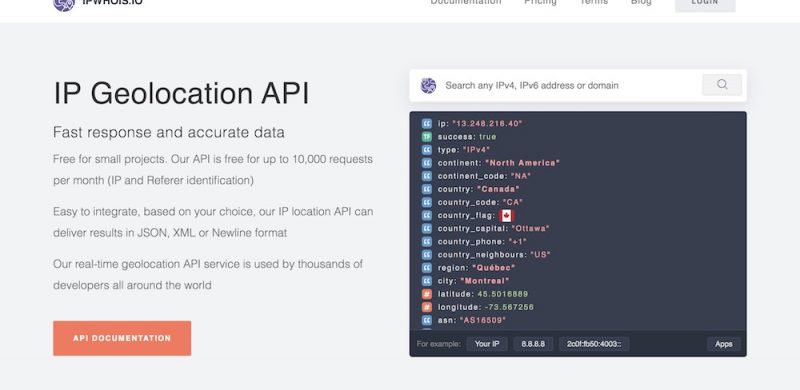Click the icon beside continent_code row
This screenshot has height=390, width=800.
pos(427,176)
